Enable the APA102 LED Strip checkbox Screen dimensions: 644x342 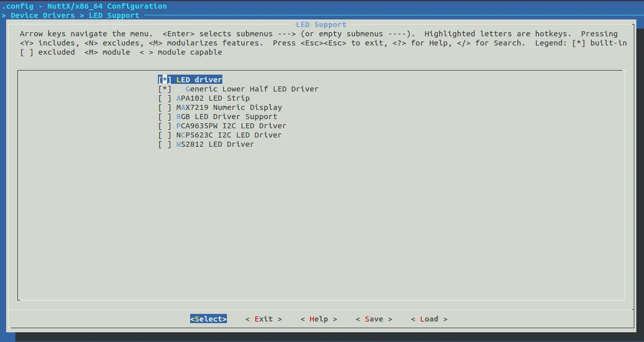165,98
